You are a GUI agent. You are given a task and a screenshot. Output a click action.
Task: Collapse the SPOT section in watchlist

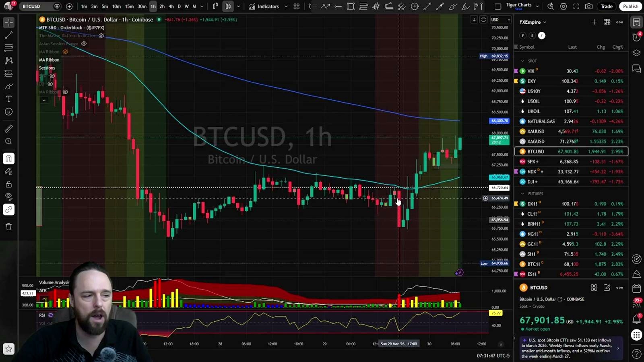click(x=523, y=61)
